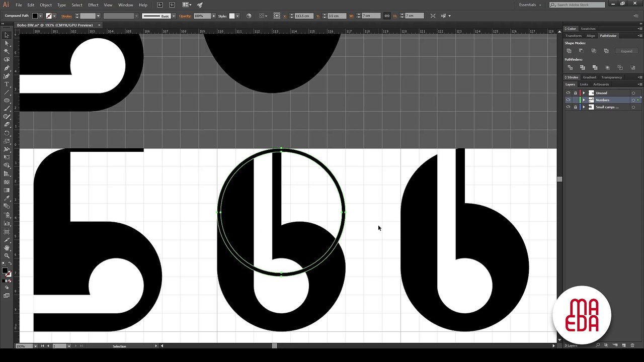Click the Stroke link in control bar
Viewport: 644px width, 362px height.
pos(66,16)
